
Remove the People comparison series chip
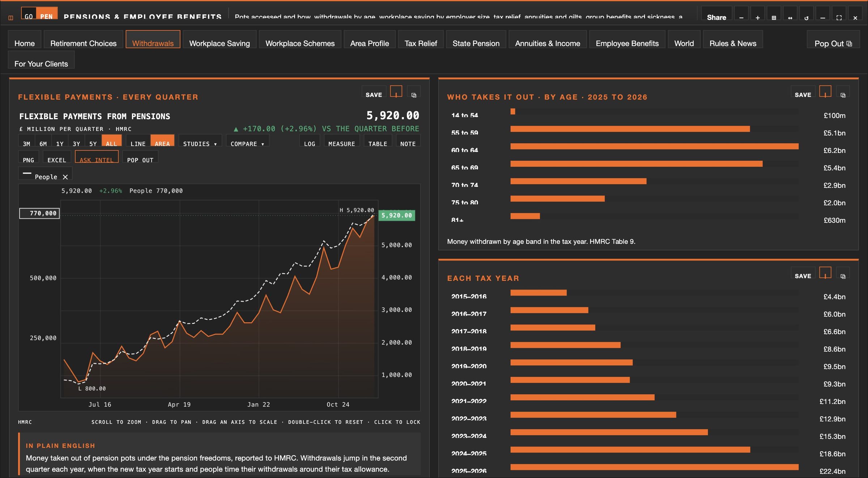point(65,177)
